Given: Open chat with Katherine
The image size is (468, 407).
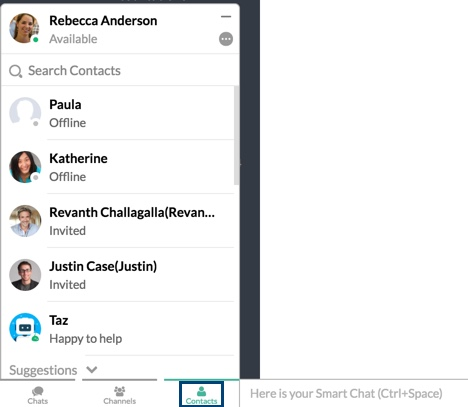Looking at the screenshot, I should 118,167.
